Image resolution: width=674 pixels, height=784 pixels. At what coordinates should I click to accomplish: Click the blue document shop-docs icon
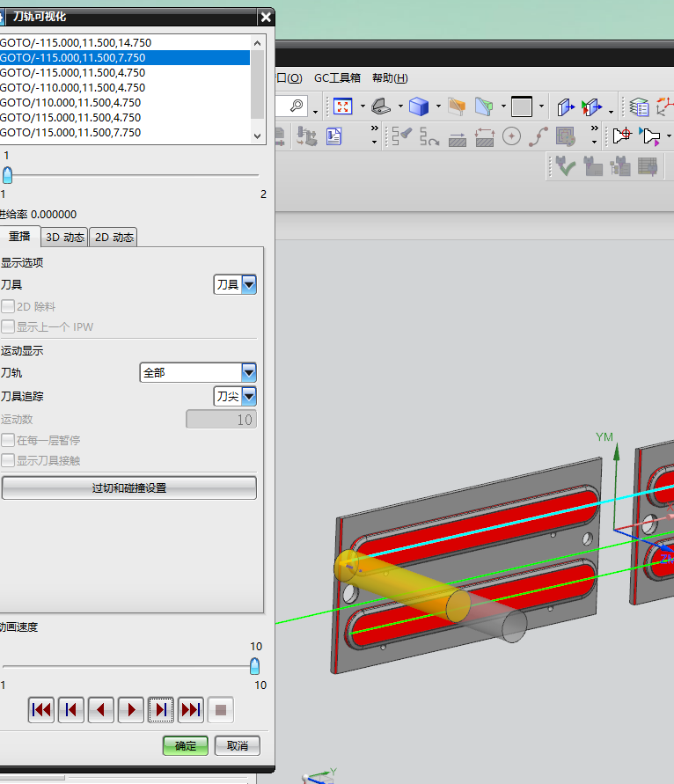pyautogui.click(x=334, y=136)
